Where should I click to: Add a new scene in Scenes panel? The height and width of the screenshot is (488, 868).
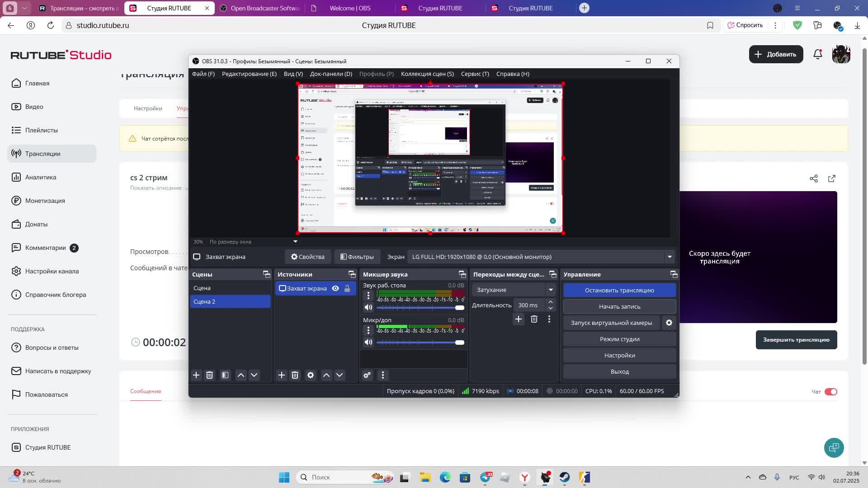tap(196, 375)
